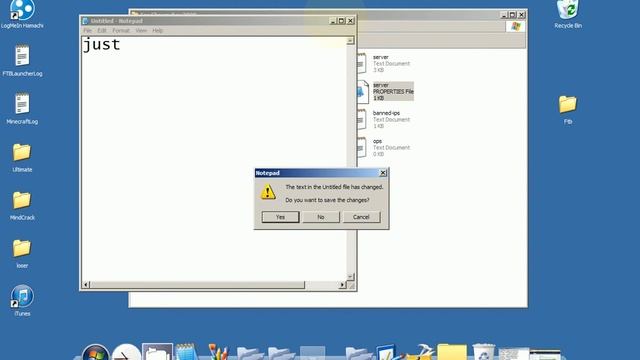Click the arrow icon in the dock

126,353
